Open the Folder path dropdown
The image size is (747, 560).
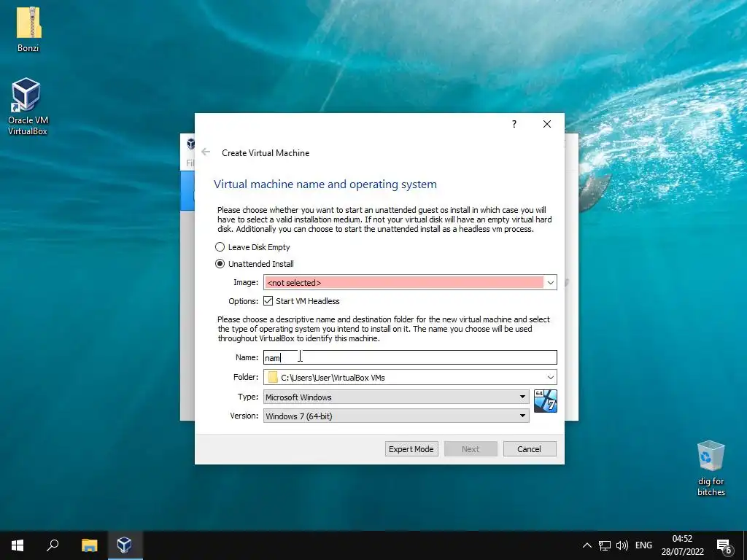coord(550,378)
